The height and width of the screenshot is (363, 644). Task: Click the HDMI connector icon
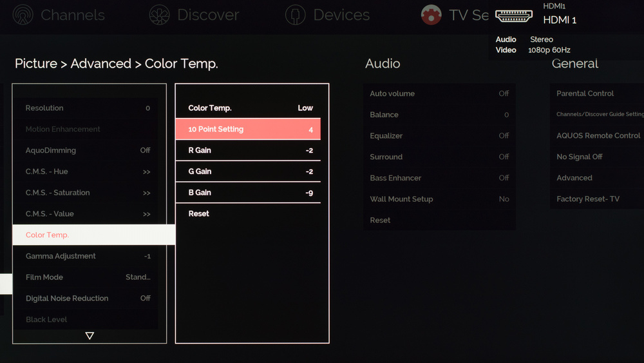pyautogui.click(x=513, y=15)
